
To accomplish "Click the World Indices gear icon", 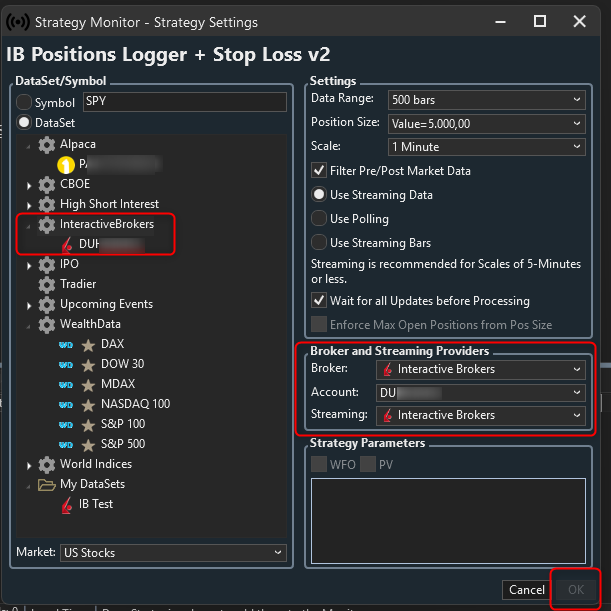I will tap(47, 464).
